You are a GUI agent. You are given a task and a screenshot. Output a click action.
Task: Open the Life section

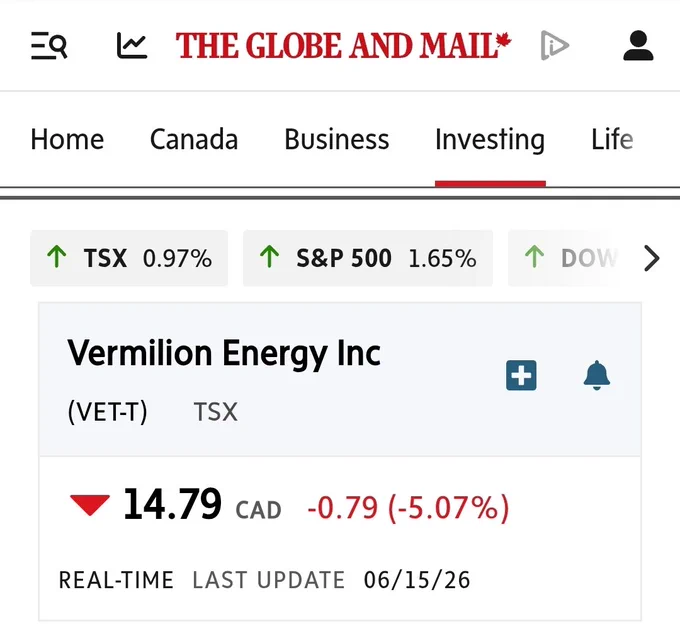click(612, 140)
